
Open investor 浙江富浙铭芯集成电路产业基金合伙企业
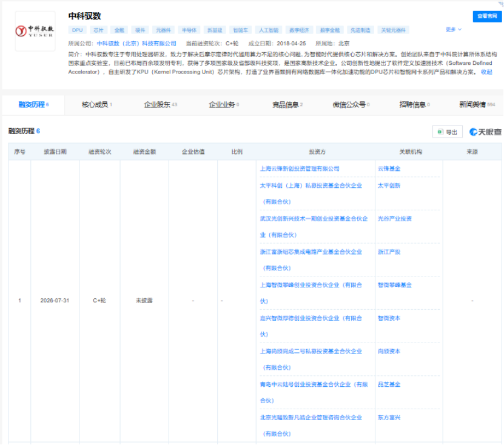click(x=311, y=260)
